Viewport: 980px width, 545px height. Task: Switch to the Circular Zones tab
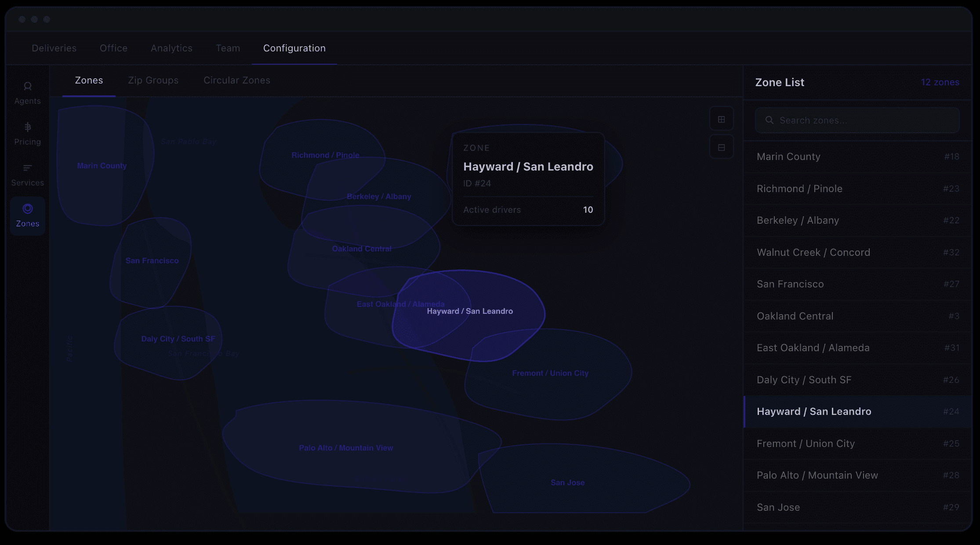236,80
